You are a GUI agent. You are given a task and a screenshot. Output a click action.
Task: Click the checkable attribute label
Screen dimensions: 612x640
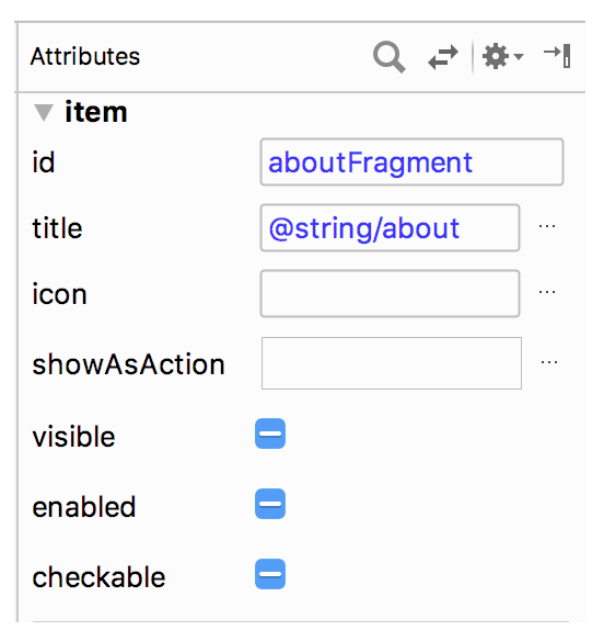[98, 577]
